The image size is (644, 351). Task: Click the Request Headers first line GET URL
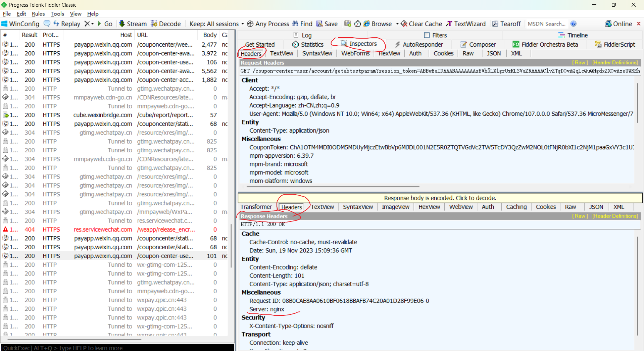click(x=440, y=71)
